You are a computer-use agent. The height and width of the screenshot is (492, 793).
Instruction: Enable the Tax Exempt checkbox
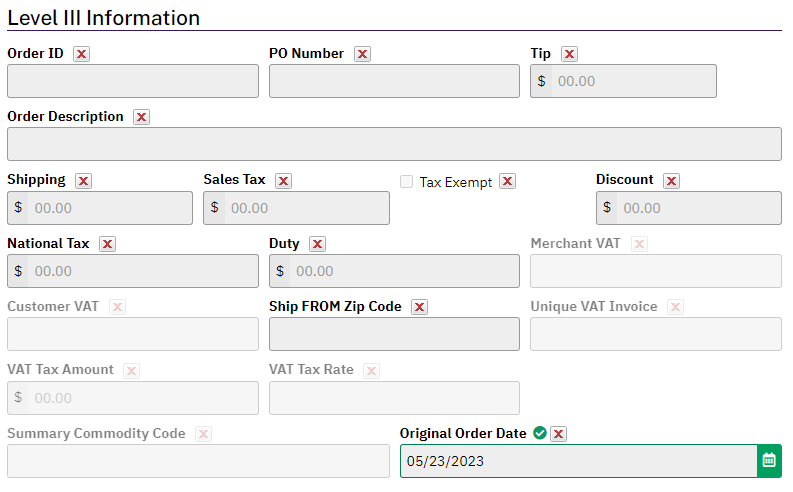click(407, 182)
